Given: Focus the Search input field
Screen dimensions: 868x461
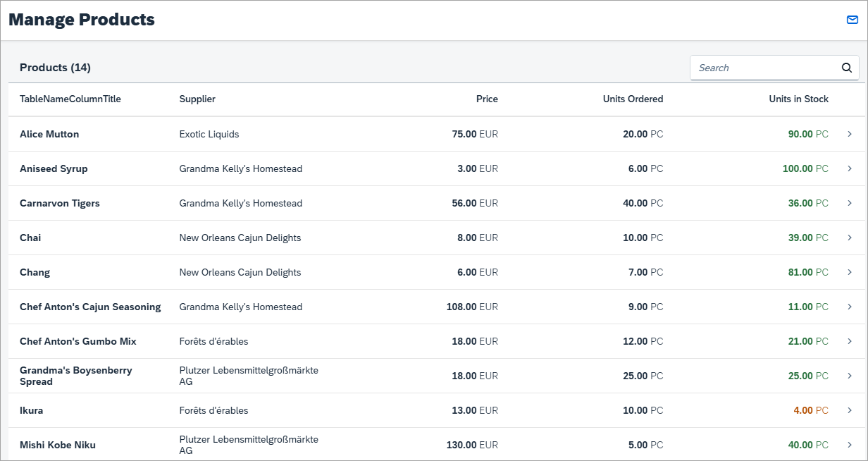Looking at the screenshot, I should (x=764, y=68).
